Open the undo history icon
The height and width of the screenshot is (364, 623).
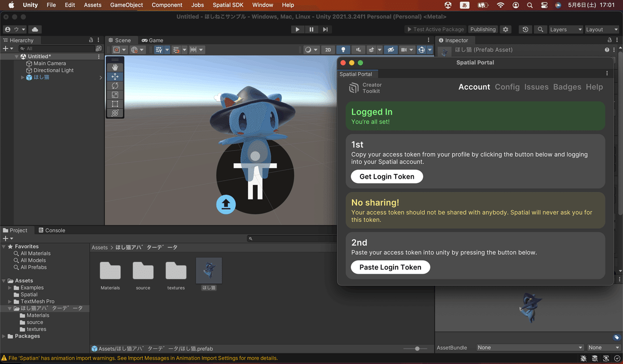tap(525, 30)
